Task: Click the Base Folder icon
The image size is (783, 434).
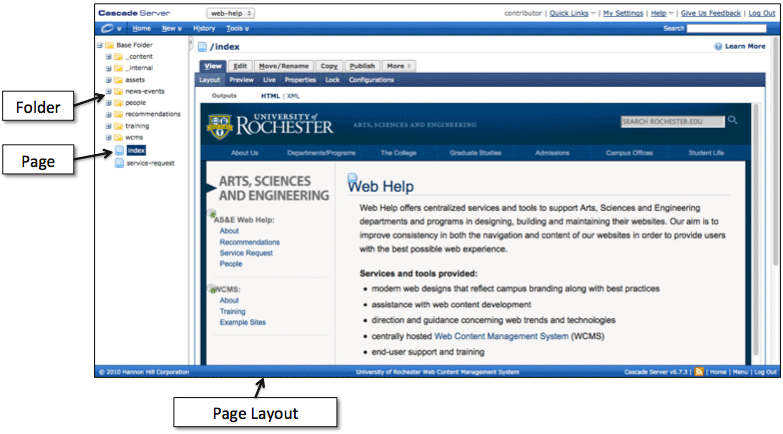Action: [109, 45]
